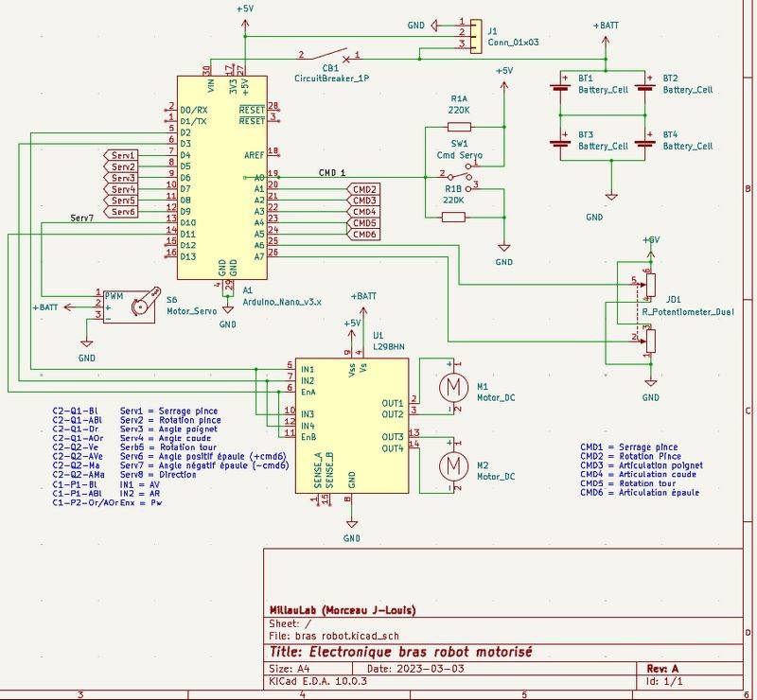Select the 'CMD6 = Articulation épaule' note line
This screenshot has width=757, height=700.
(640, 493)
